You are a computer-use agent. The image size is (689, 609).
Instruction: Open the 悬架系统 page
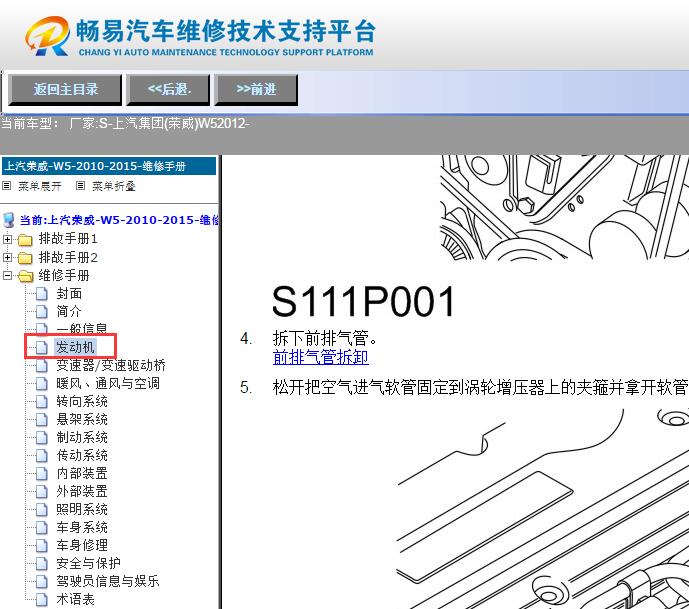82,420
